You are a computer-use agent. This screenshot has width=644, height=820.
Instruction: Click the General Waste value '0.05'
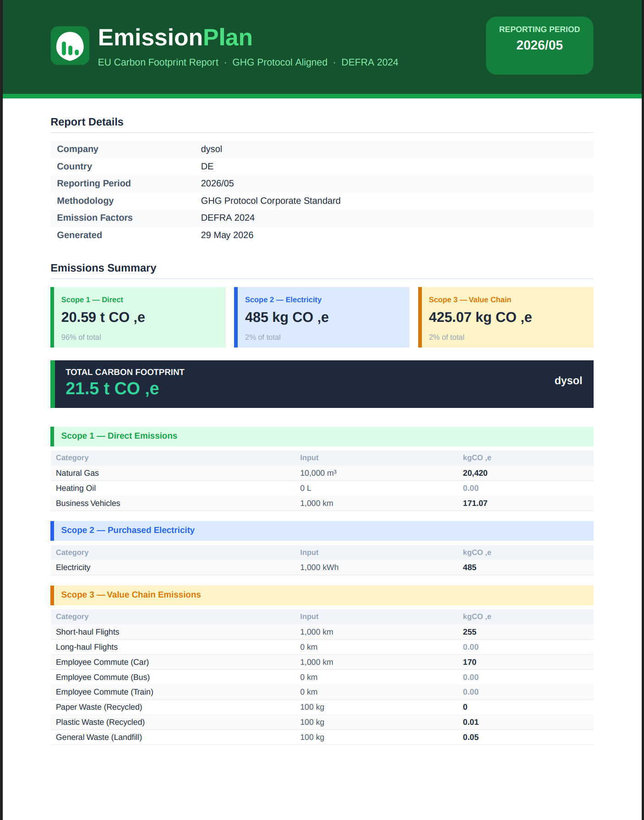tap(470, 738)
